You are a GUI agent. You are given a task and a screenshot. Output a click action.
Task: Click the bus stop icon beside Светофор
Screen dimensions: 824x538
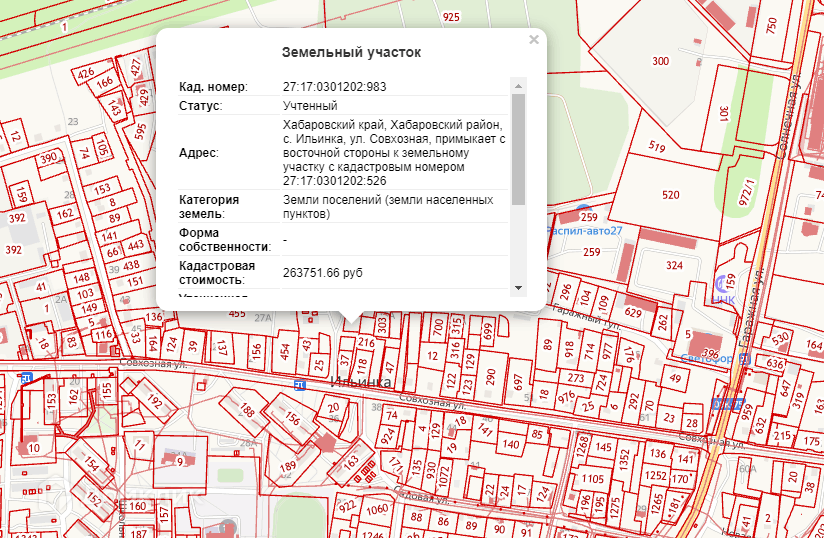pos(744,359)
